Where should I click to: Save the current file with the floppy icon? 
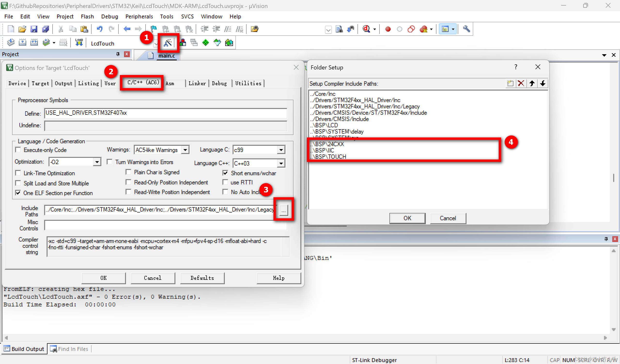[34, 29]
